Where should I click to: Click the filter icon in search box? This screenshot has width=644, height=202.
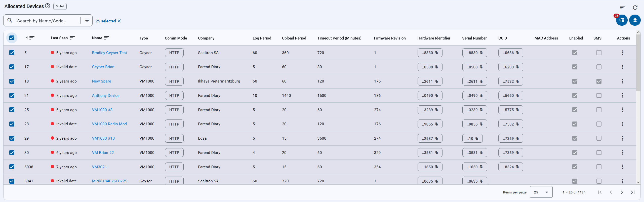click(87, 20)
